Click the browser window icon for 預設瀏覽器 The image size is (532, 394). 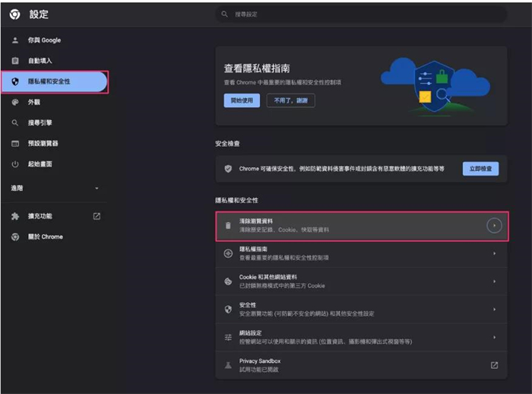pos(15,143)
